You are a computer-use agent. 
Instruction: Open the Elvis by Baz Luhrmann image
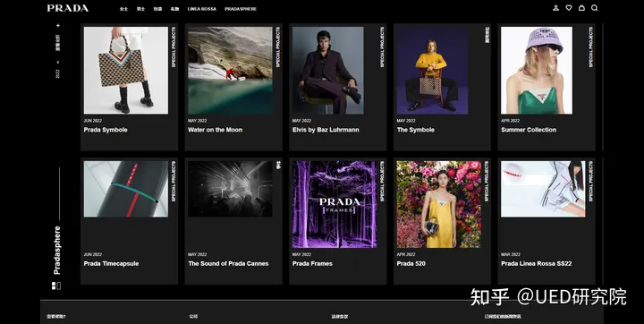[327, 71]
